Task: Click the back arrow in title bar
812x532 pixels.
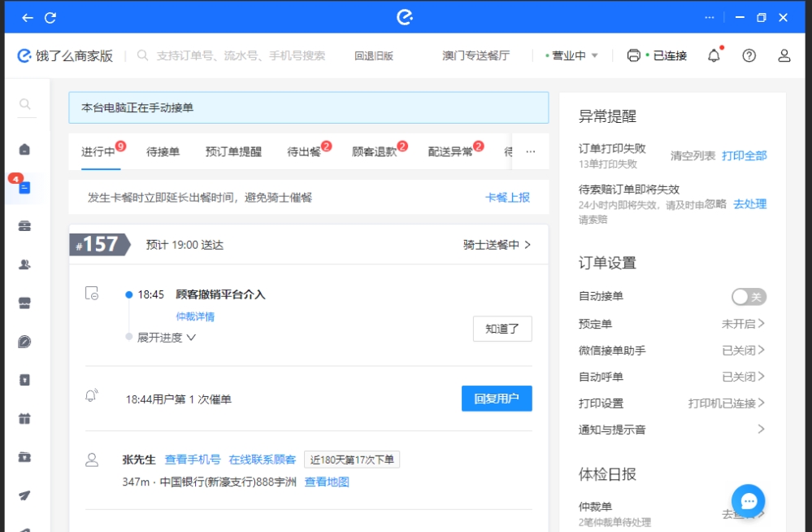Action: [28, 17]
